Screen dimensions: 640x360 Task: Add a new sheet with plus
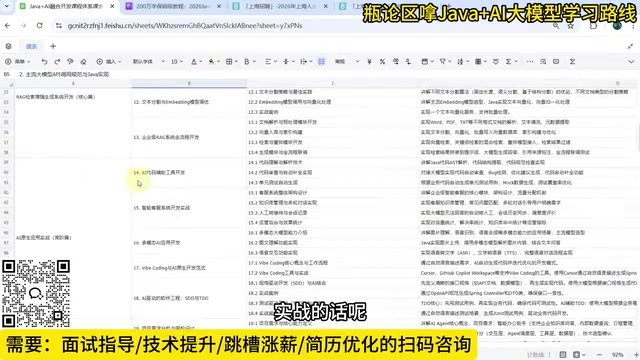[53, 47]
